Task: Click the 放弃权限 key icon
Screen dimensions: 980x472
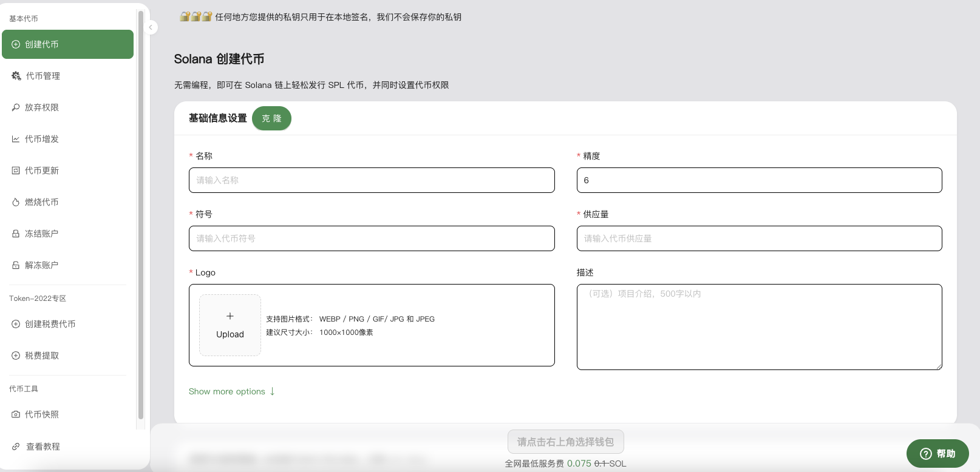Action: pyautogui.click(x=16, y=107)
